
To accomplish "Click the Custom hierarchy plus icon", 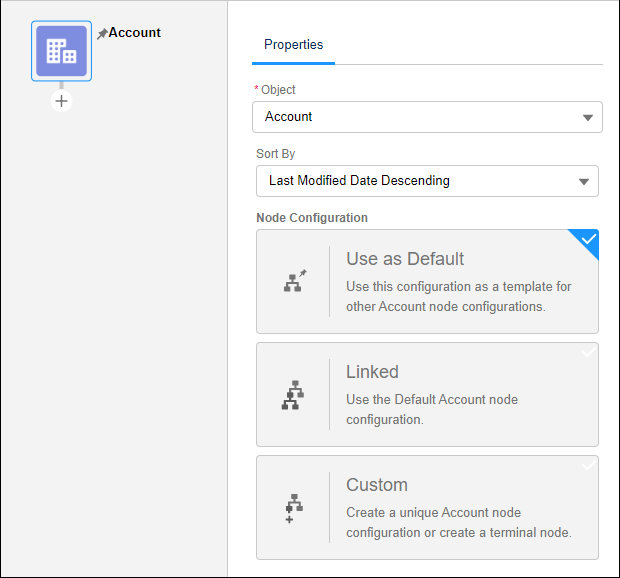I will pos(293,508).
